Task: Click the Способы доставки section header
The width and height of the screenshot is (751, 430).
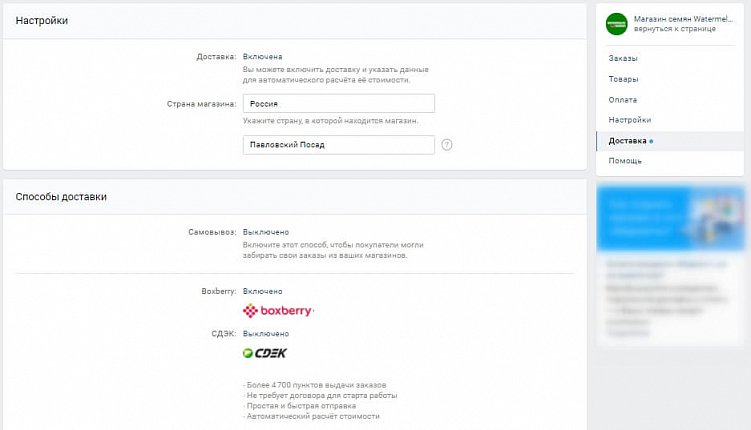Action: point(61,197)
